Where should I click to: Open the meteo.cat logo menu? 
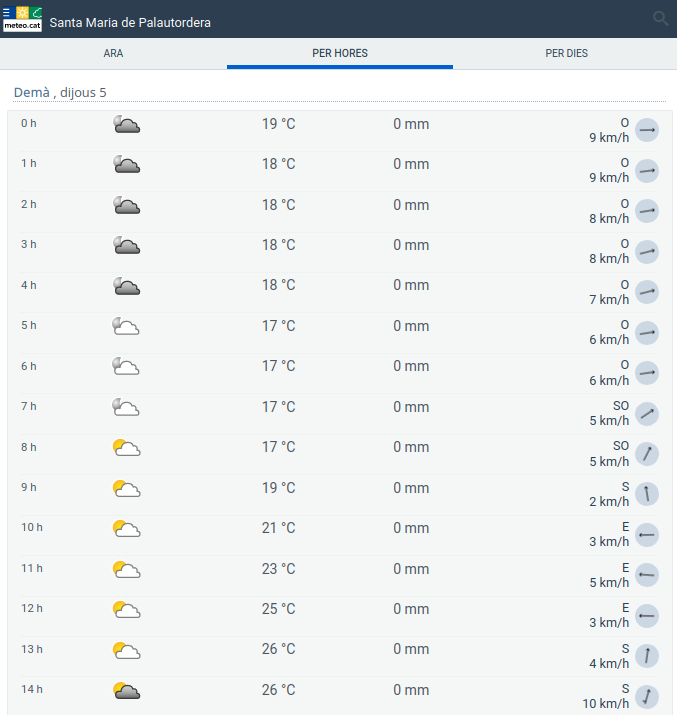(x=22, y=19)
